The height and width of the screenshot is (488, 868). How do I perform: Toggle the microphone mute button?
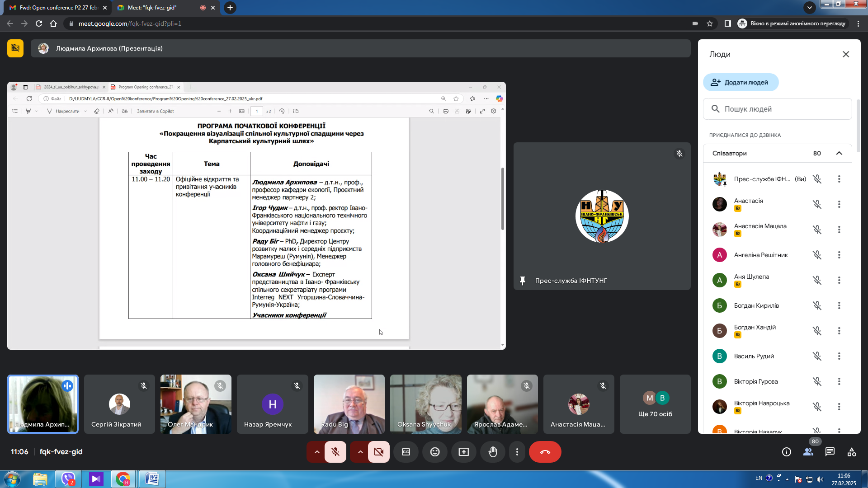(x=335, y=452)
